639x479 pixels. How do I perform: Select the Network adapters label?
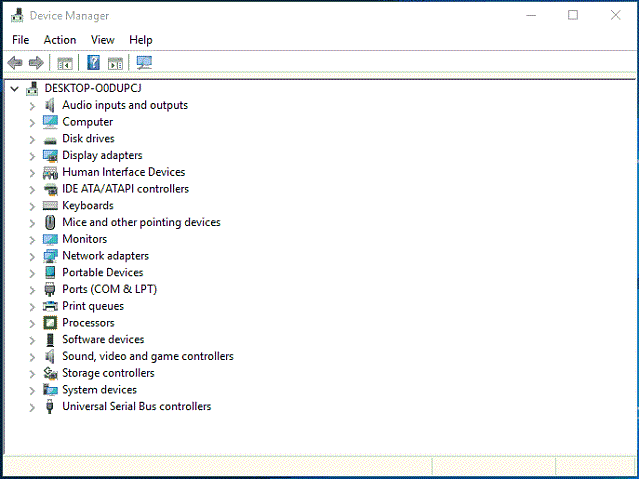click(106, 256)
